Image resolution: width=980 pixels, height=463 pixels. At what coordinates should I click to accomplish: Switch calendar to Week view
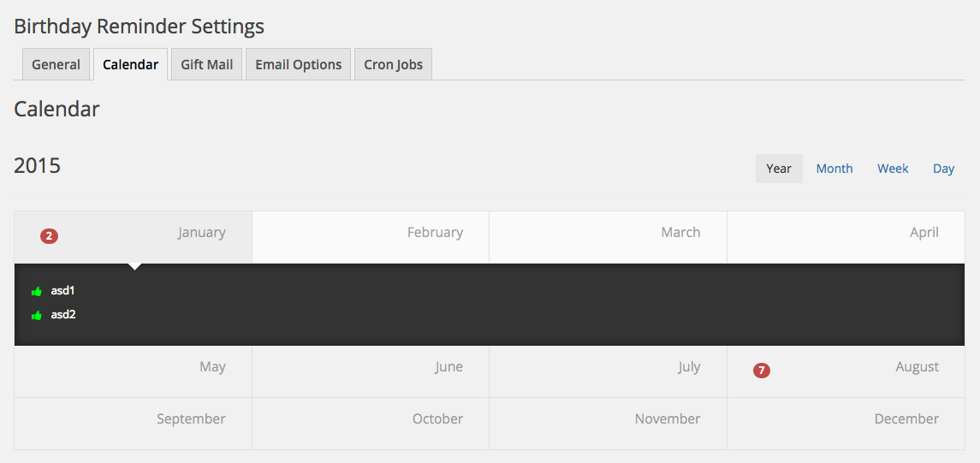(x=893, y=169)
